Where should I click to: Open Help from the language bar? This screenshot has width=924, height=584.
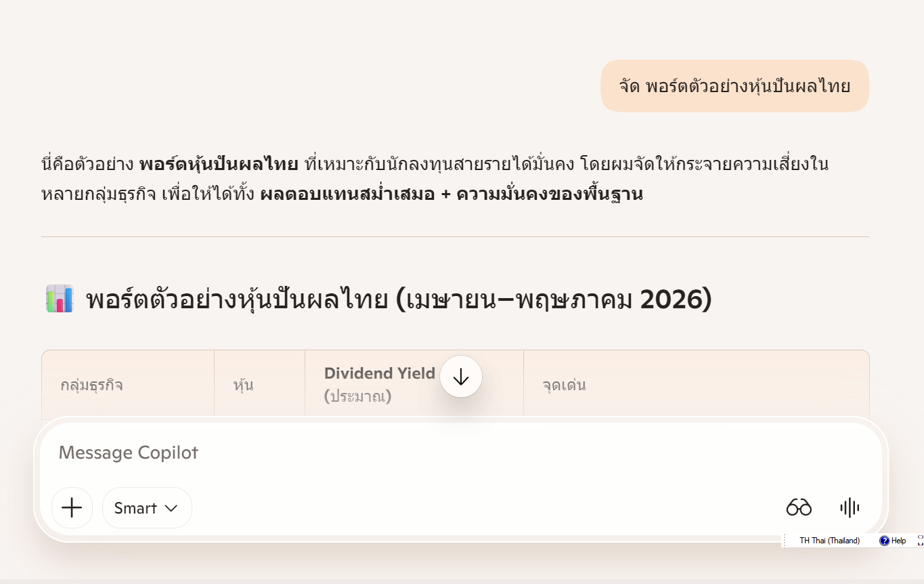[x=893, y=541]
